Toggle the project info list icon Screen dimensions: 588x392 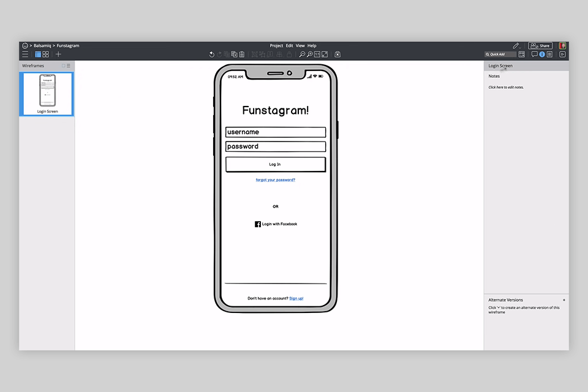click(x=550, y=55)
